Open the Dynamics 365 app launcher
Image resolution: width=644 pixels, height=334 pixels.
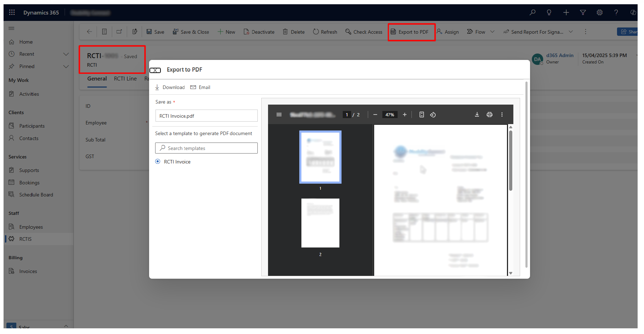pos(12,12)
